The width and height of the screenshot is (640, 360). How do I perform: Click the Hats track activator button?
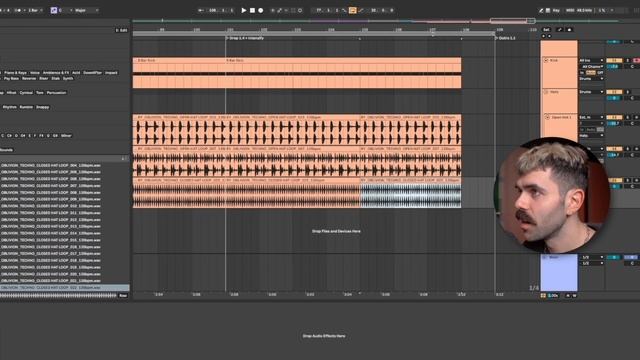(614, 92)
